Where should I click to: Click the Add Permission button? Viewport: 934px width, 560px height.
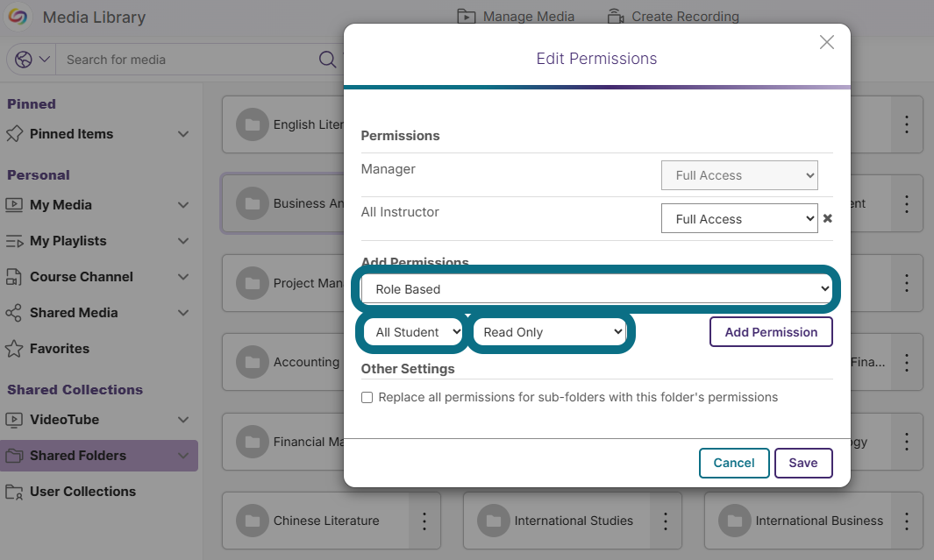click(770, 332)
